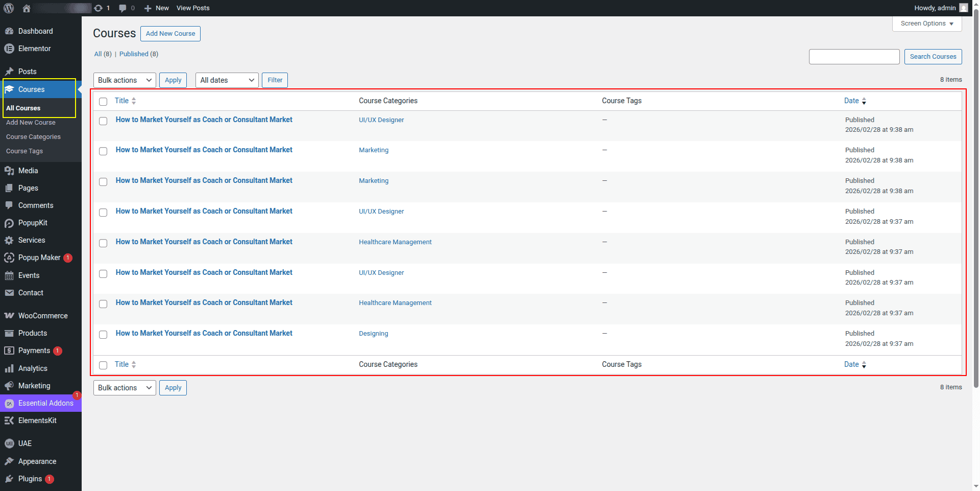Expand the Screen Options panel

pyautogui.click(x=926, y=24)
